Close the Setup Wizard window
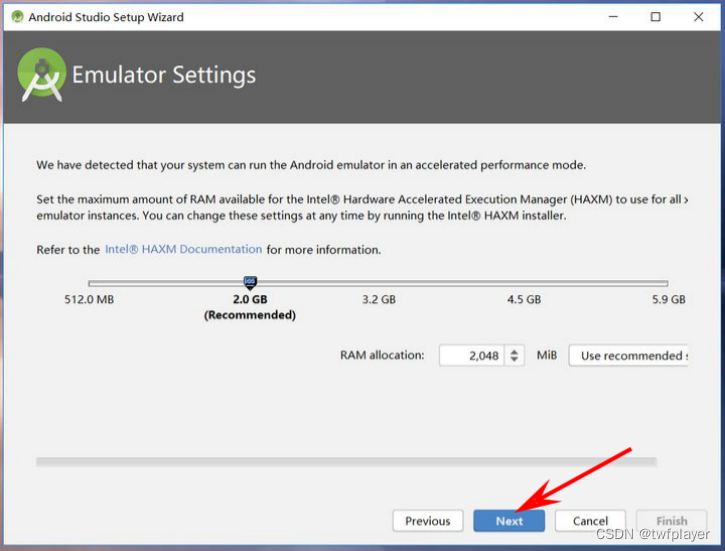Viewport: 725px width, 551px height. click(x=698, y=17)
